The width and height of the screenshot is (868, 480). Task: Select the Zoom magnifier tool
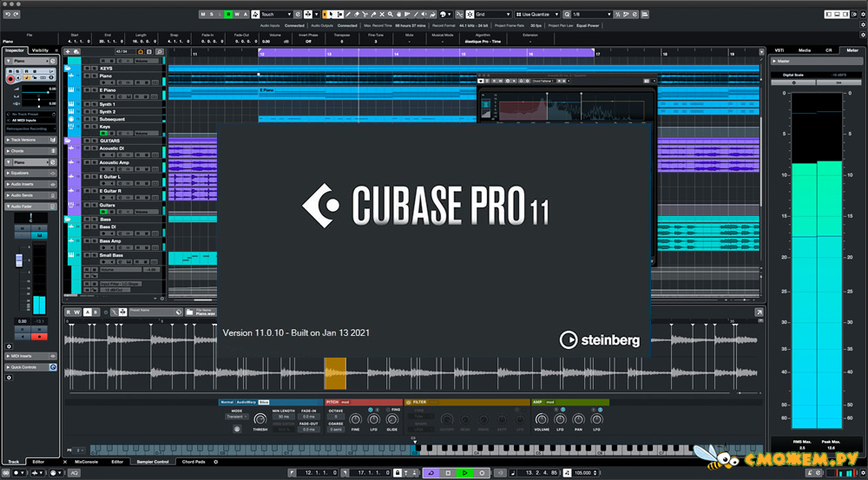[x=391, y=14]
